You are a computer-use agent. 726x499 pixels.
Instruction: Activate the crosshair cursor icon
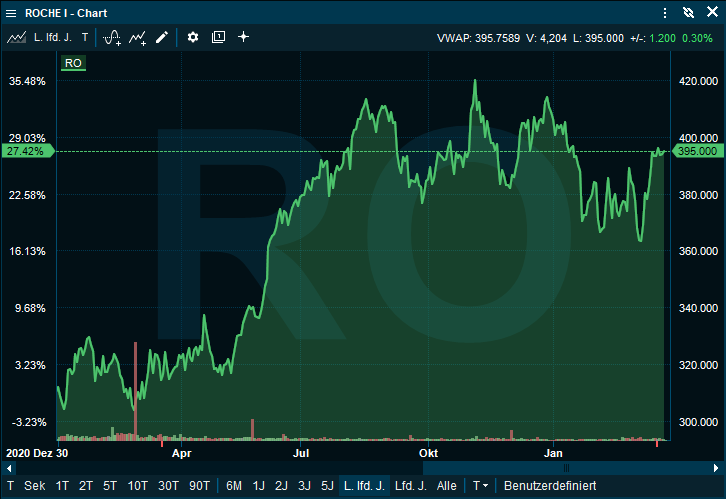[243, 37]
